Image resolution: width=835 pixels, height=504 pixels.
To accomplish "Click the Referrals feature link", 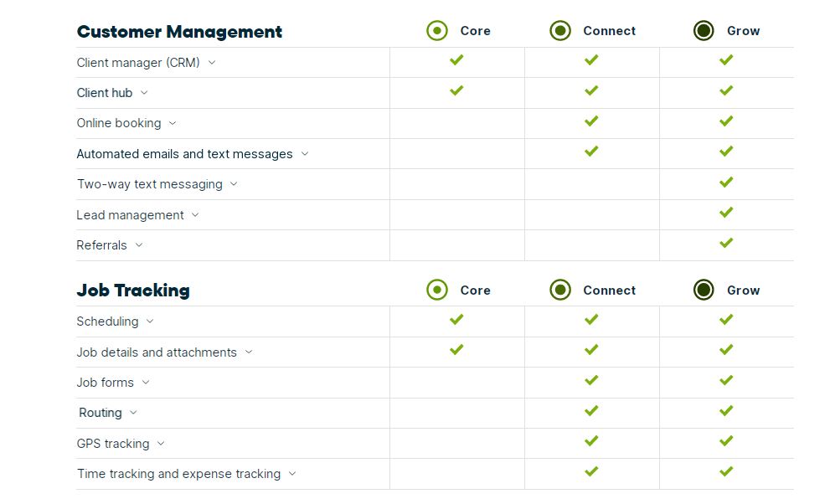I will point(101,245).
